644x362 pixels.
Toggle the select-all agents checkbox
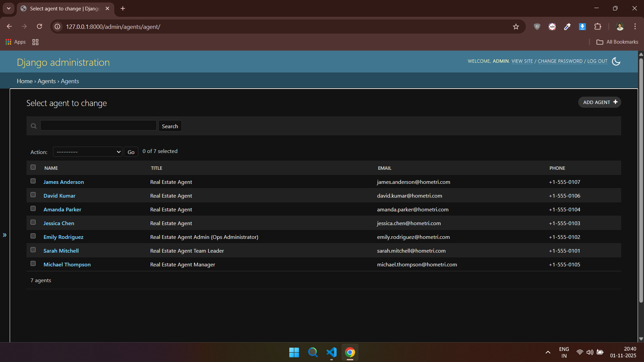coord(33,167)
